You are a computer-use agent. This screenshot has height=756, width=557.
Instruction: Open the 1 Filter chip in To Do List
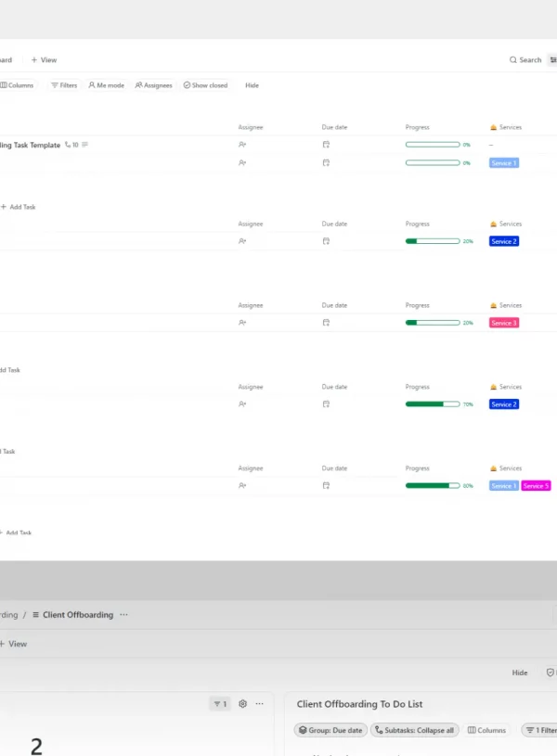tap(539, 730)
